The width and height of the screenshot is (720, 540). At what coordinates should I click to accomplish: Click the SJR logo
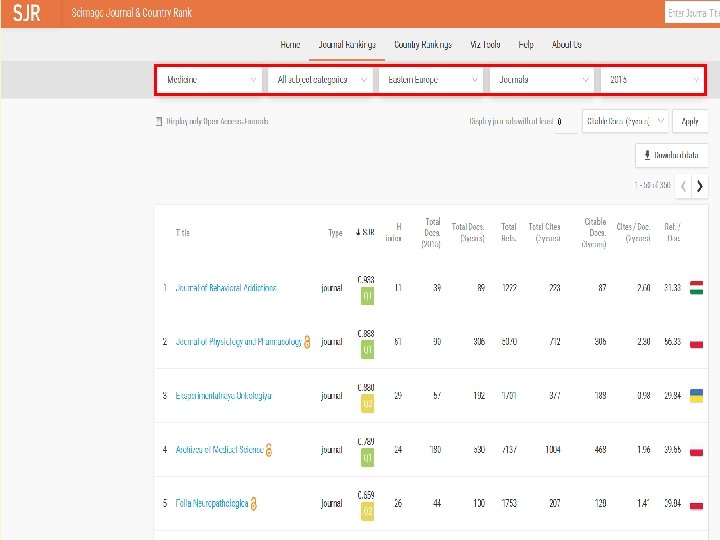click(27, 13)
